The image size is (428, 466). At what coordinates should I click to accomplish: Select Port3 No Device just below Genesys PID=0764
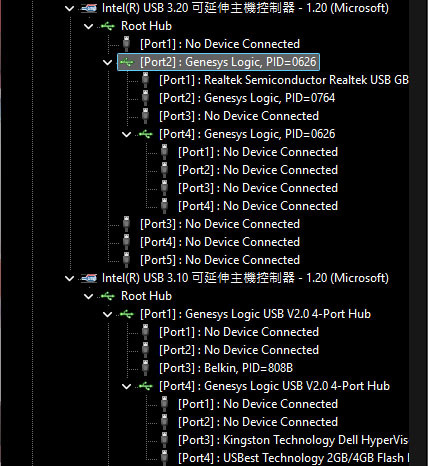click(x=239, y=116)
